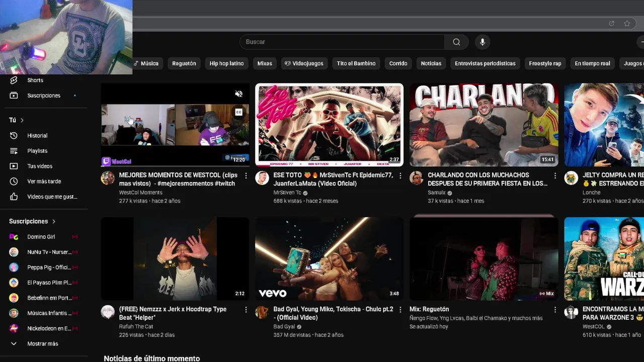The width and height of the screenshot is (644, 362).
Task: Filter by Videojuegos chip
Action: coord(304,63)
